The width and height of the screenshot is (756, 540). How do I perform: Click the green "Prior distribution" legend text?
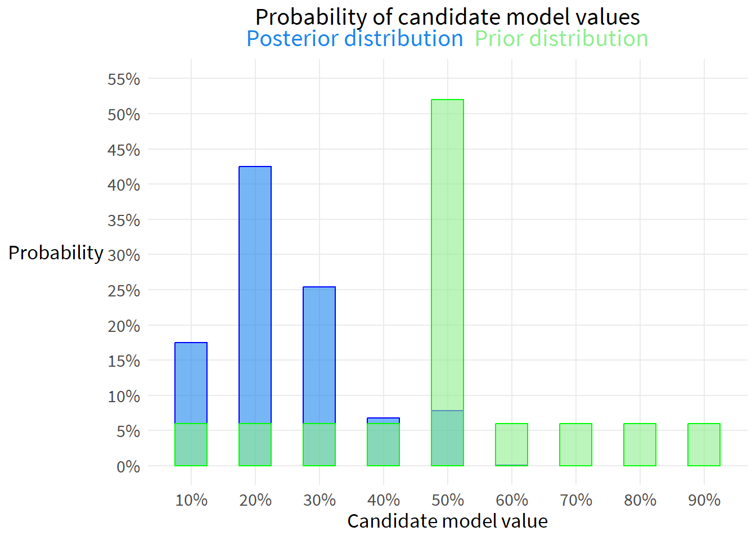(561, 39)
